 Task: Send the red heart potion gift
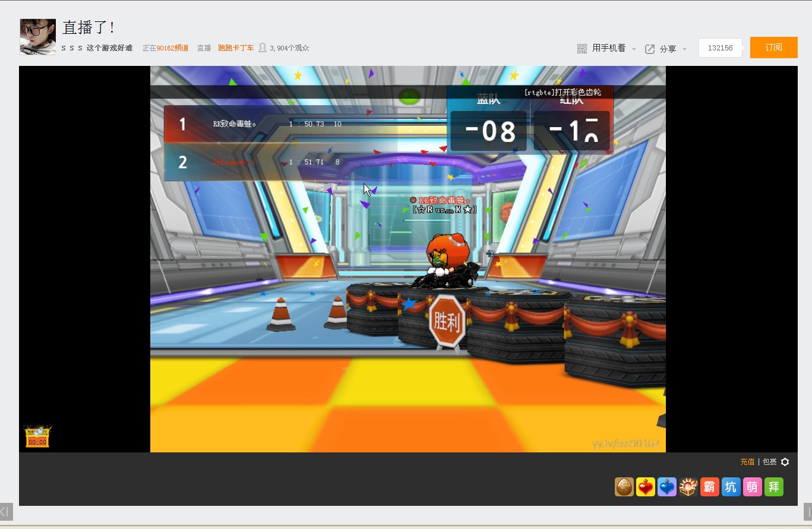[x=646, y=487]
